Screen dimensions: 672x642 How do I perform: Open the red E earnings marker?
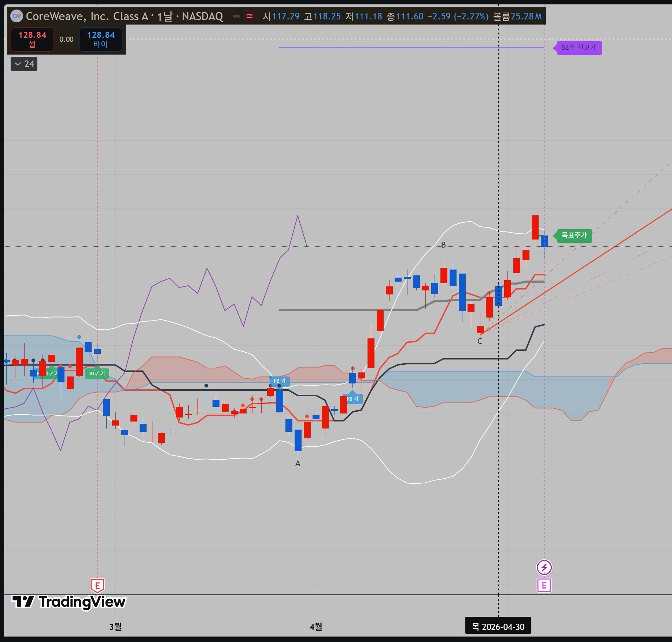pos(97,586)
